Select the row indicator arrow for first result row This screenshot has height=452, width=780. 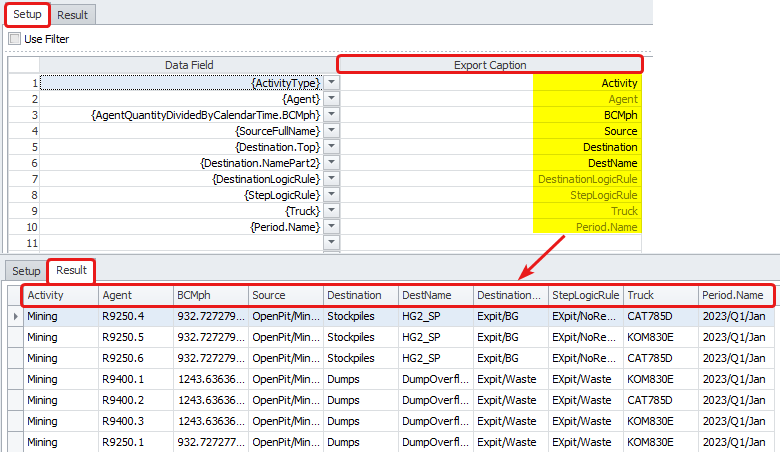(13, 316)
